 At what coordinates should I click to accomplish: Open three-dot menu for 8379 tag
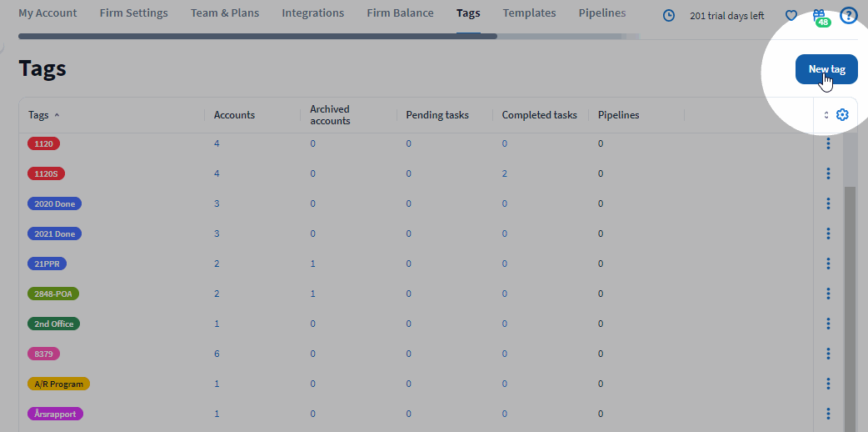click(x=828, y=354)
